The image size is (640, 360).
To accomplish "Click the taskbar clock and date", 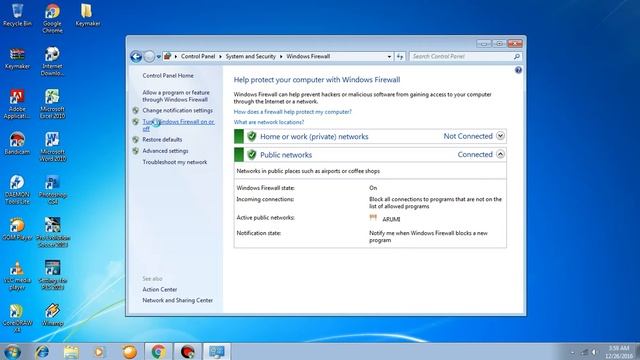I will pyautogui.click(x=618, y=352).
